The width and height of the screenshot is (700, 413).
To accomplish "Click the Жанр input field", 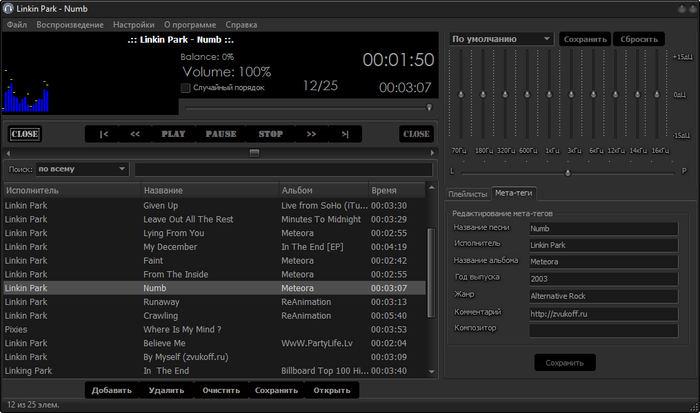I will [603, 296].
